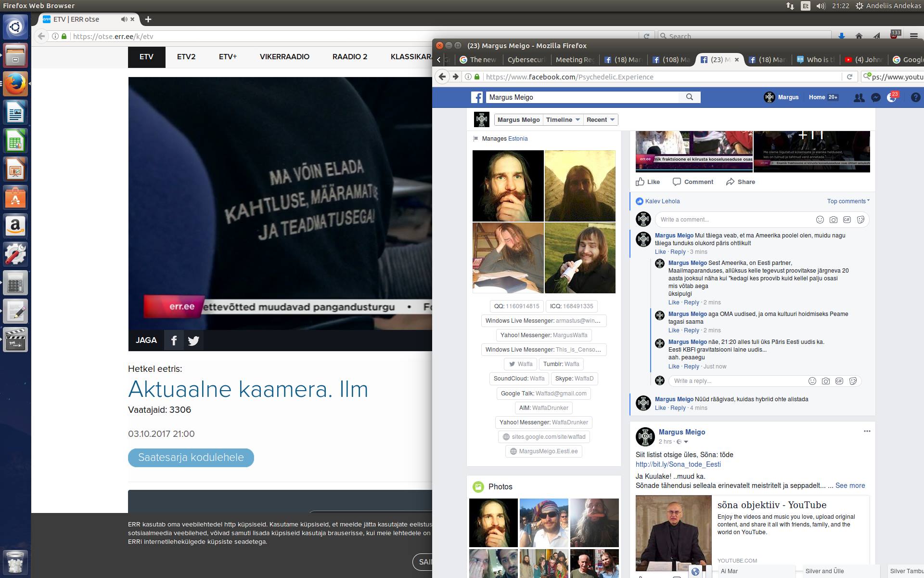
Task: Share video via Twitter bird icon
Action: (x=193, y=341)
